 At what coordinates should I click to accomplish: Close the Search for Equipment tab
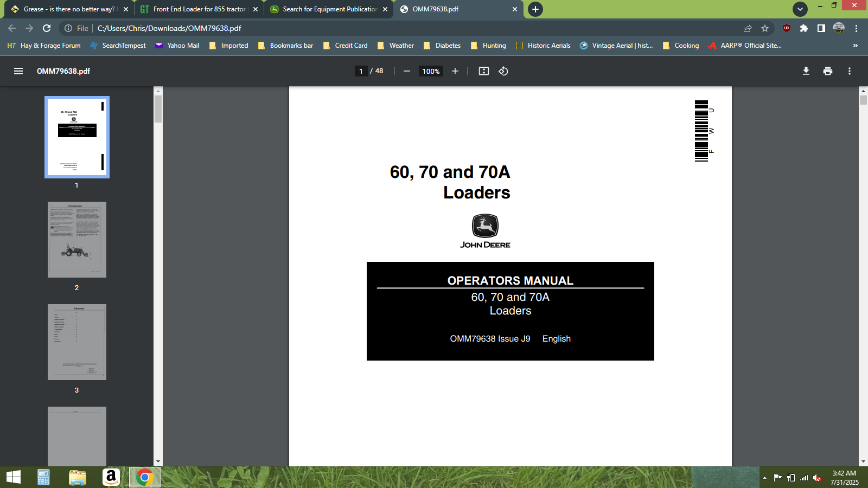(x=385, y=9)
